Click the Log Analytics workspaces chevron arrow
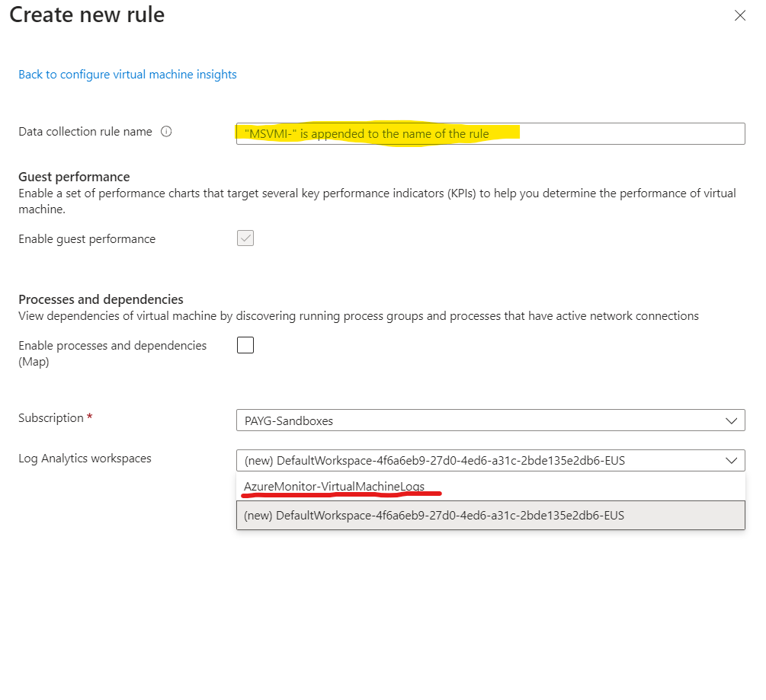Viewport: 766px width, 700px height. tap(732, 461)
